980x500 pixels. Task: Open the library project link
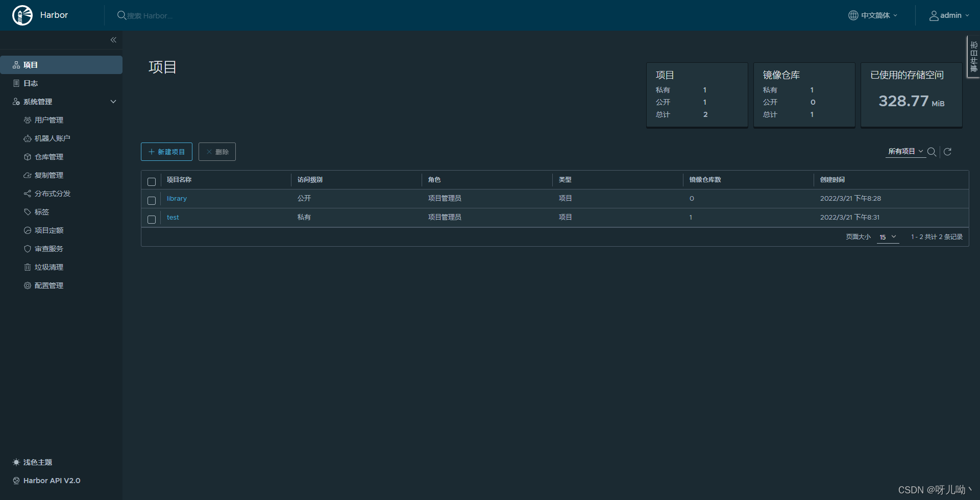(177, 199)
